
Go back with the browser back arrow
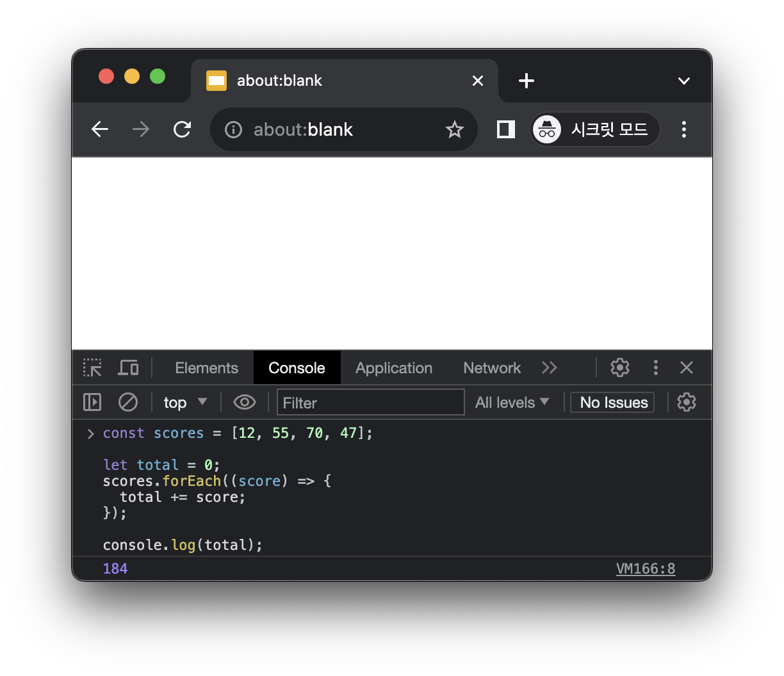pos(100,129)
